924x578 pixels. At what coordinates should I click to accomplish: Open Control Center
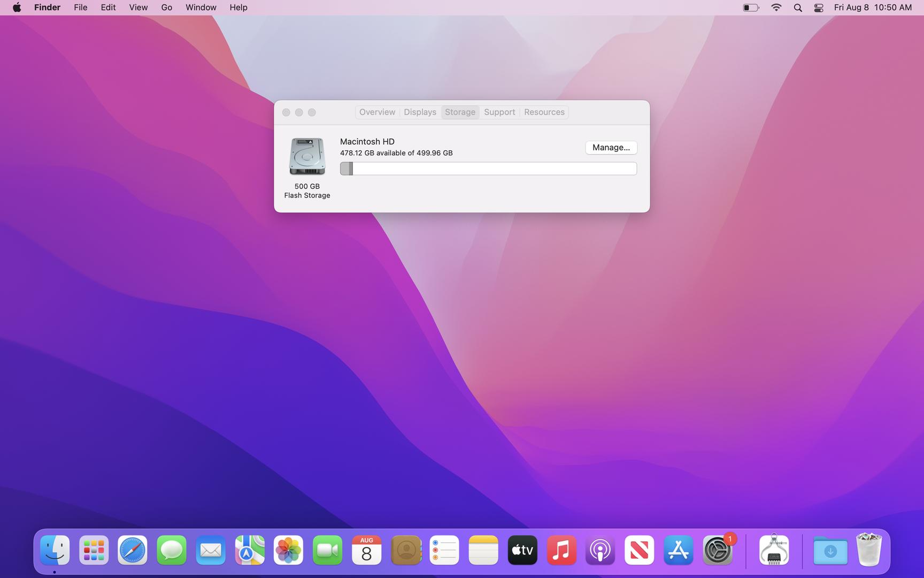click(819, 7)
